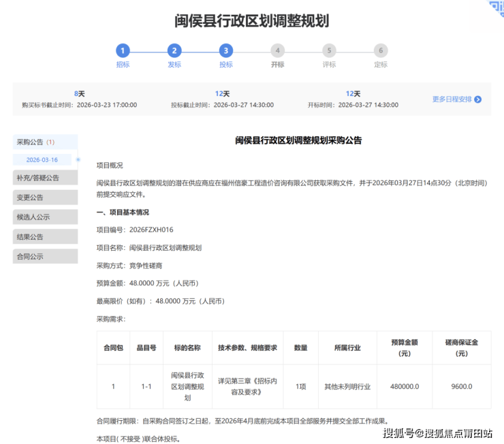Click the progress line between 投标 and 开标
The width and height of the screenshot is (504, 444).
pos(251,50)
